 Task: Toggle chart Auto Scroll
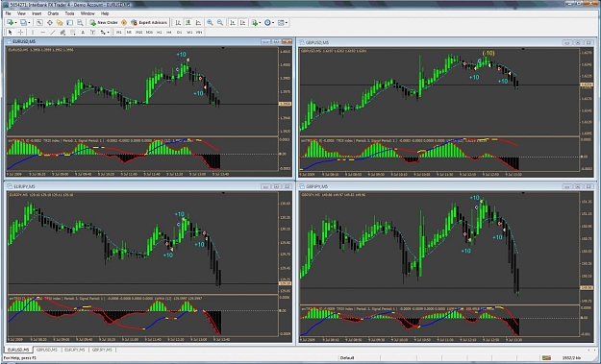pyautogui.click(x=233, y=23)
